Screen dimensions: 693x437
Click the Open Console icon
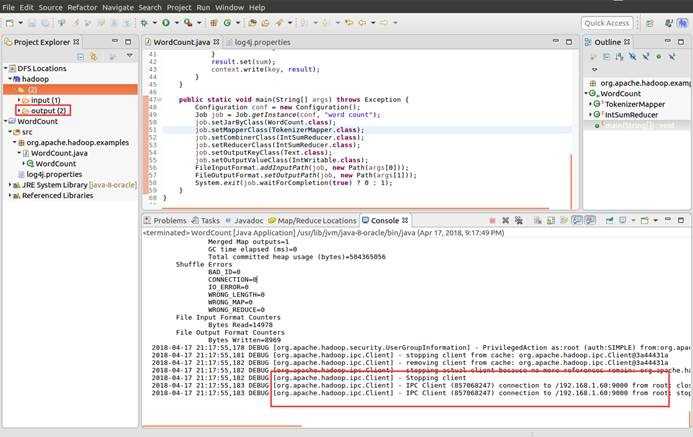pos(645,220)
